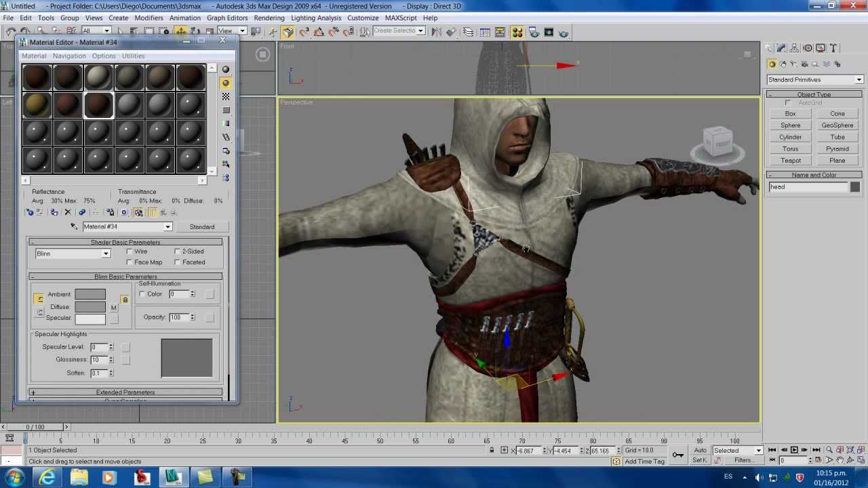Open Material Editor Utilities menu

[x=133, y=56]
